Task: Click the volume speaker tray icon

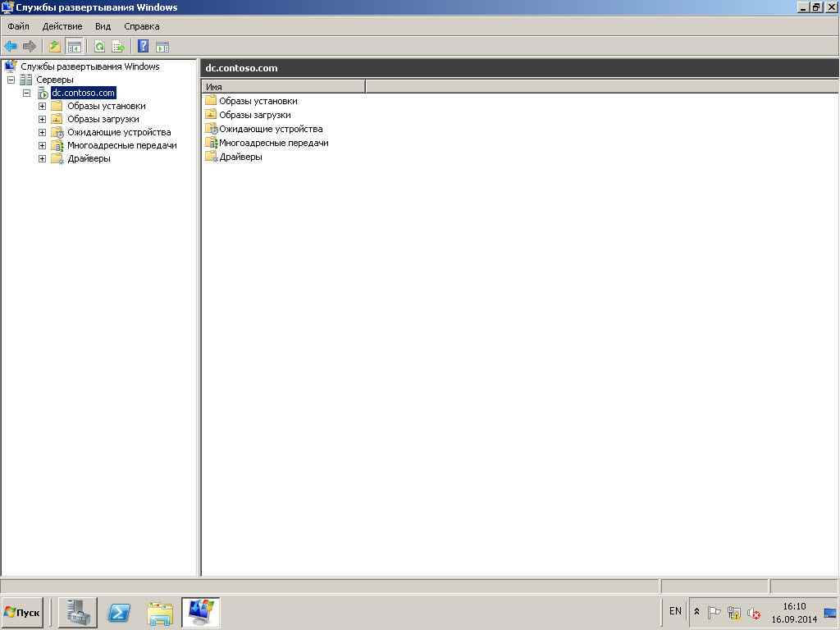Action: 754,612
